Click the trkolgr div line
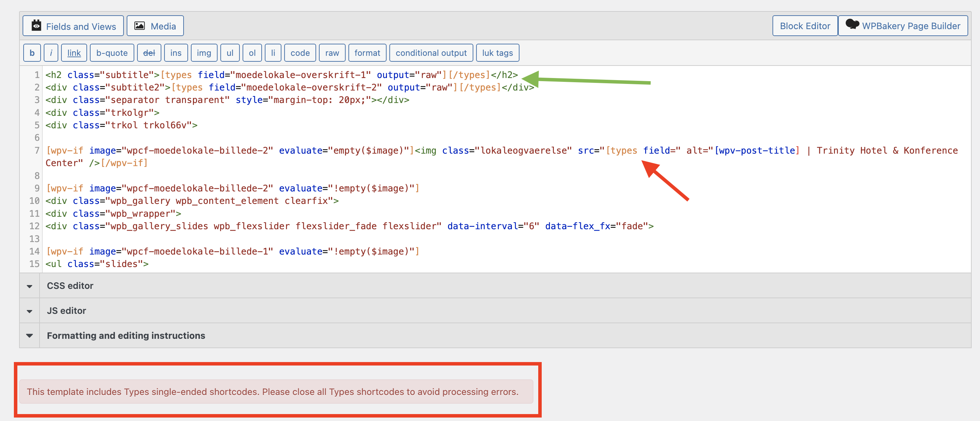This screenshot has width=980, height=421. coord(102,113)
